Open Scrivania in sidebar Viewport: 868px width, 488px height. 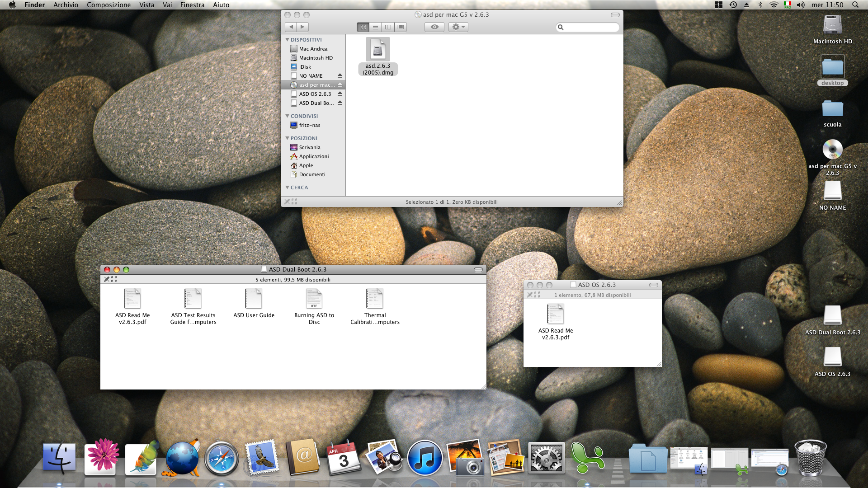pyautogui.click(x=313, y=147)
